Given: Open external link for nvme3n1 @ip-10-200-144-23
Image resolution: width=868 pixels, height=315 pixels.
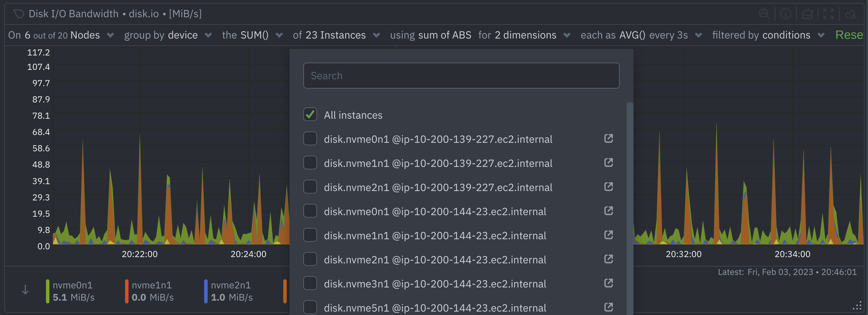Looking at the screenshot, I should click(608, 283).
